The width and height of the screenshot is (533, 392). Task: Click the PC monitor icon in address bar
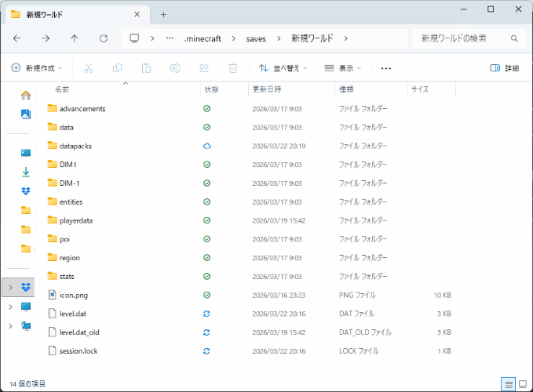[x=134, y=38]
